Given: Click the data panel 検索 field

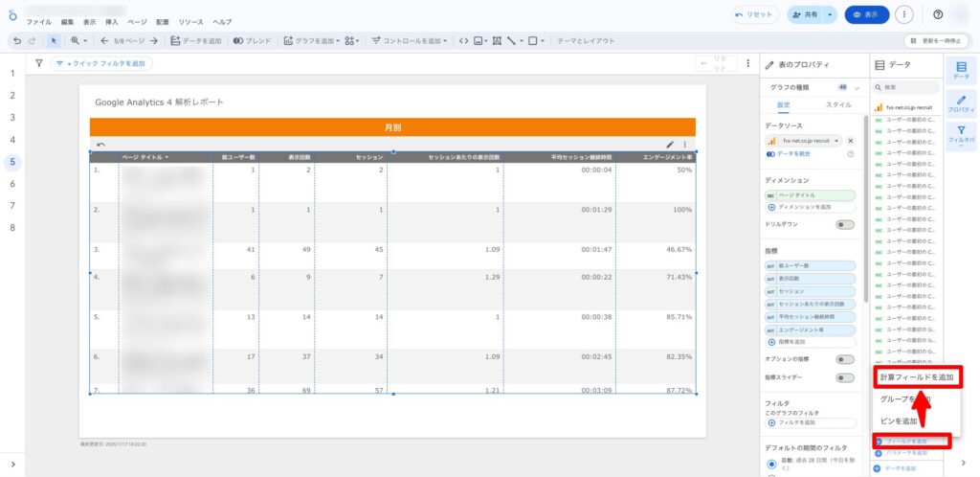Looking at the screenshot, I should (909, 87).
